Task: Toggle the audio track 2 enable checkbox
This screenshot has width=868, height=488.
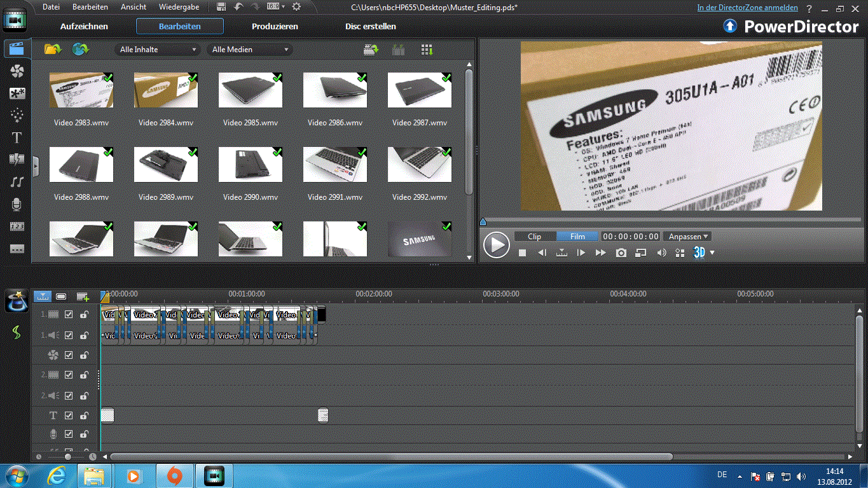Action: coord(69,395)
